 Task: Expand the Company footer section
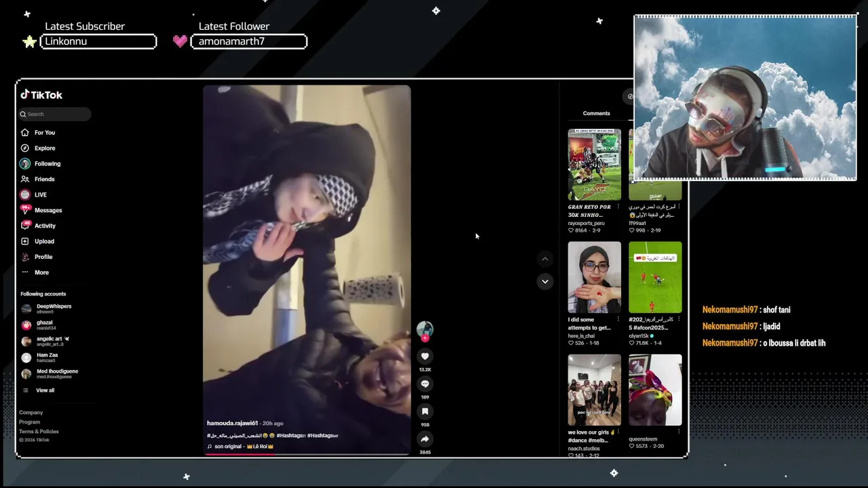pos(31,412)
